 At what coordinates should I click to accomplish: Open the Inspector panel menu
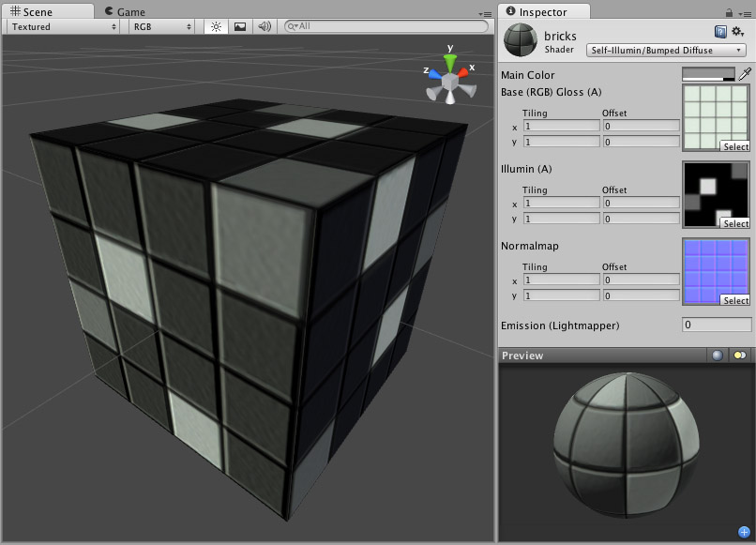[747, 11]
